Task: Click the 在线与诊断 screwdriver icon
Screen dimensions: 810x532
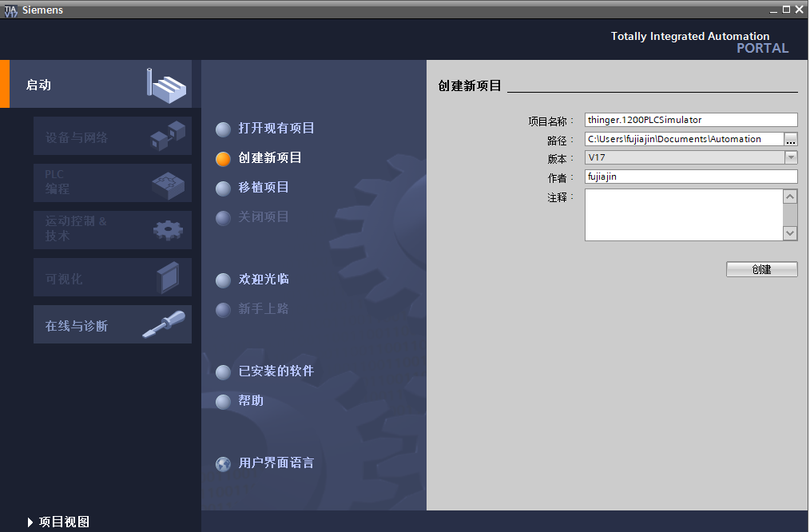Action: (164, 324)
